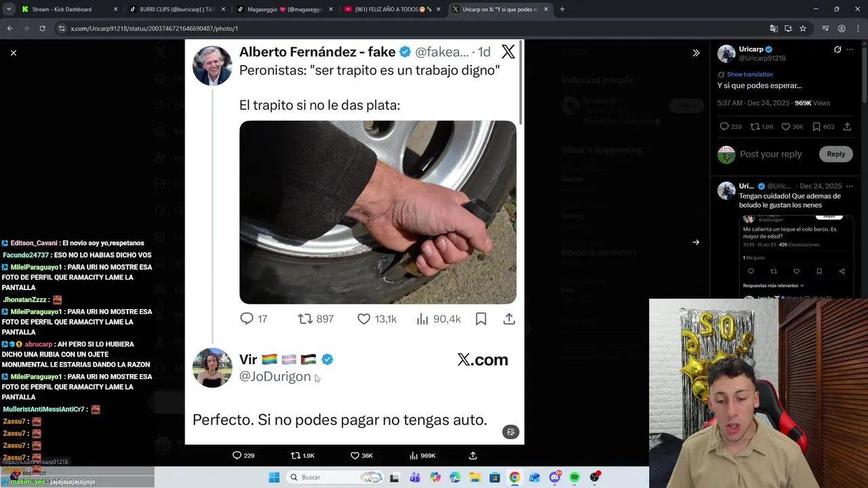Click the Reply button
The height and width of the screenshot is (488, 868).
pyautogui.click(x=835, y=154)
